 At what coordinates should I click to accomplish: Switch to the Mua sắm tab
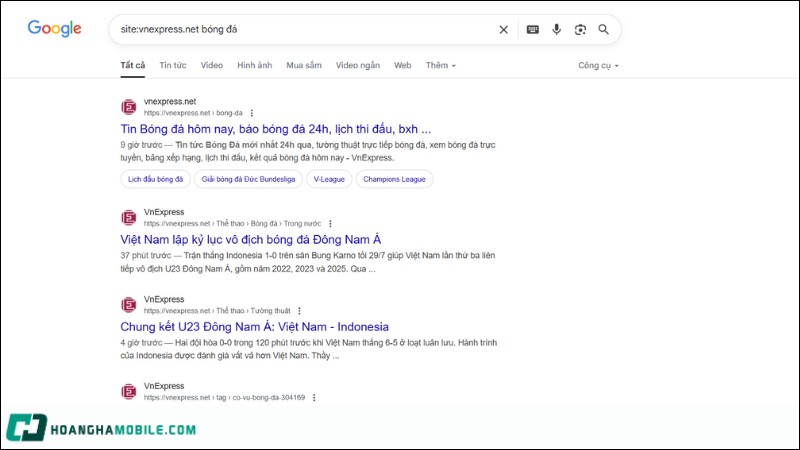click(304, 65)
